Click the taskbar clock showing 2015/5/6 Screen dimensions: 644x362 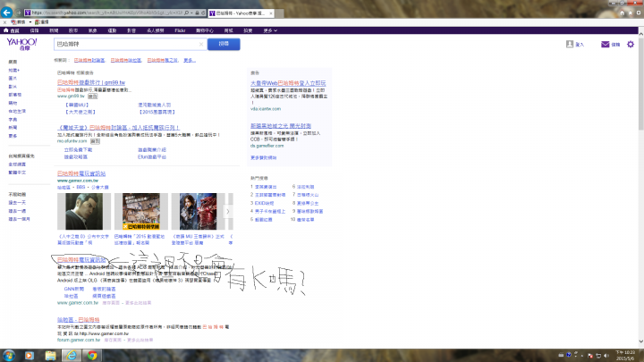(625, 356)
